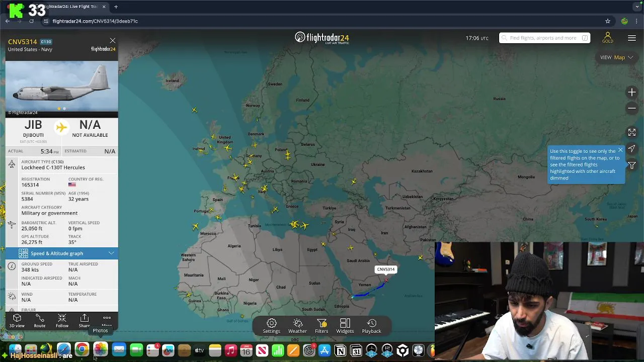The image size is (644, 362).
Task: Open FaceTime from the Dock
Action: (136, 350)
